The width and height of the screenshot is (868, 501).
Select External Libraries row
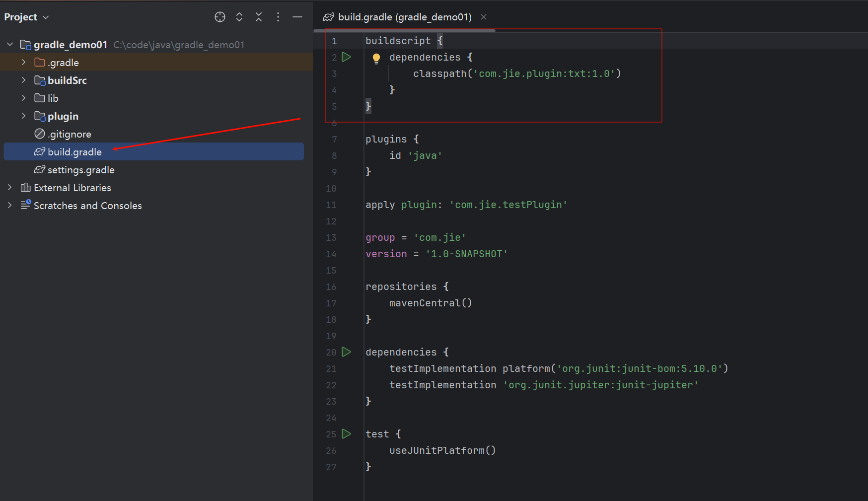click(156, 187)
